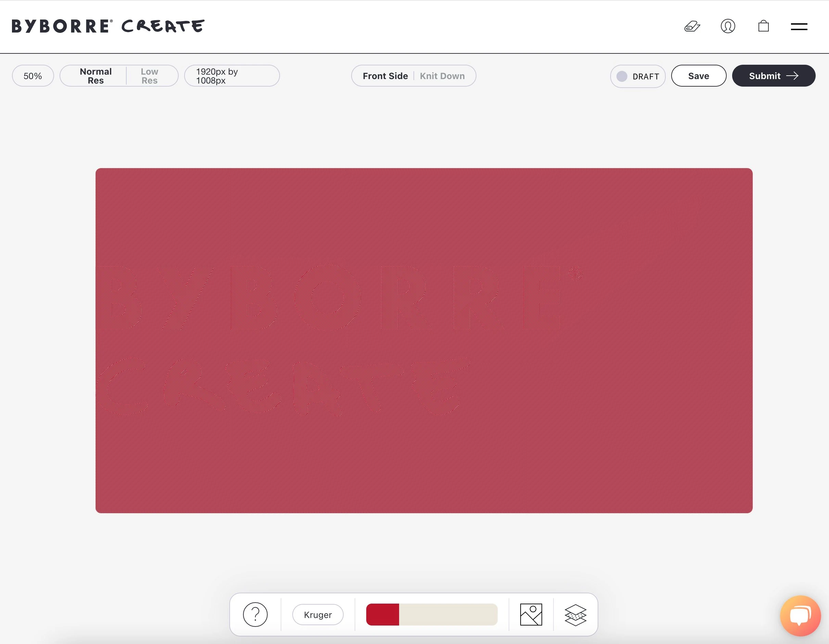Screen dimensions: 829x644
Task: Open the 50% zoom level selector
Action: (x=33, y=76)
